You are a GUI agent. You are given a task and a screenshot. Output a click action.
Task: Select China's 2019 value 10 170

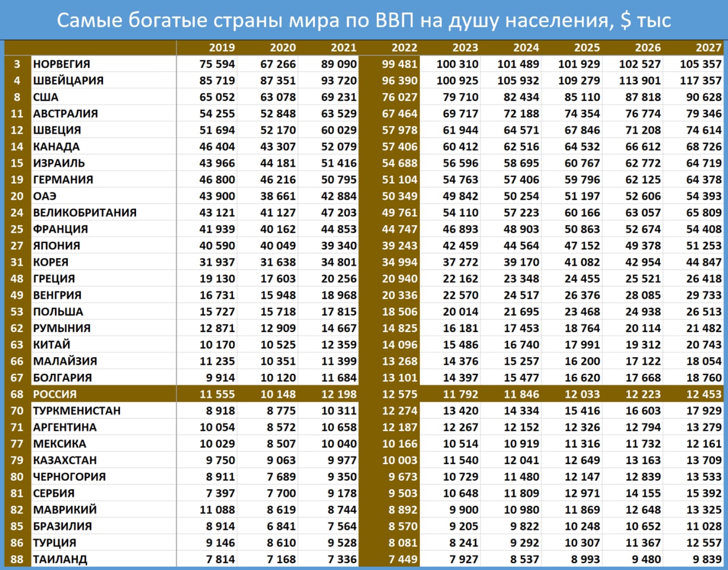point(217,345)
